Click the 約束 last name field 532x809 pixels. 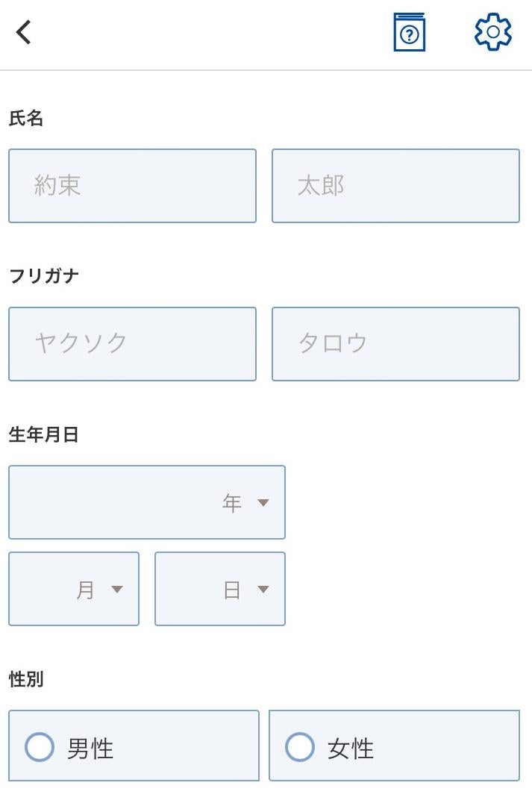132,186
